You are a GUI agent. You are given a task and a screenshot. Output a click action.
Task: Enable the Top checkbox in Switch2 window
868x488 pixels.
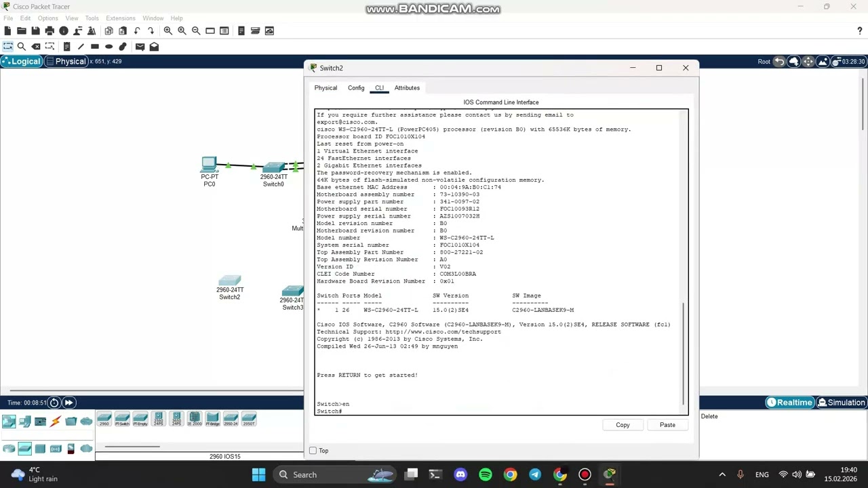coord(313,451)
